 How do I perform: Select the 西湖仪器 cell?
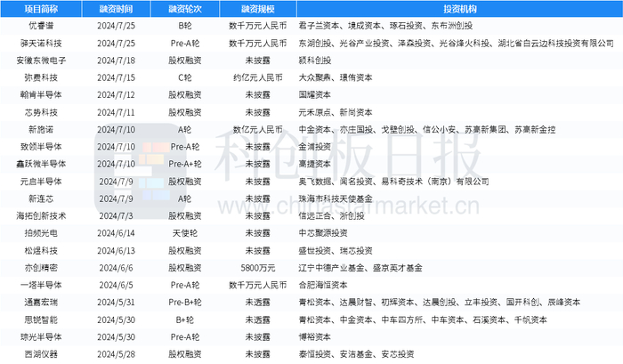click(41, 354)
